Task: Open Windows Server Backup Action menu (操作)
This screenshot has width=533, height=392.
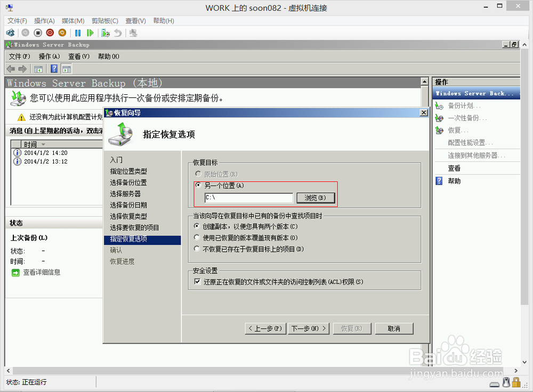Action: [49, 56]
